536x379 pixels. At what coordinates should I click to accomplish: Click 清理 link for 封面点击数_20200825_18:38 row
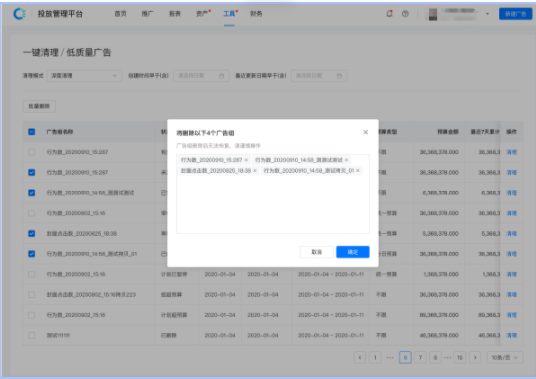coord(511,234)
